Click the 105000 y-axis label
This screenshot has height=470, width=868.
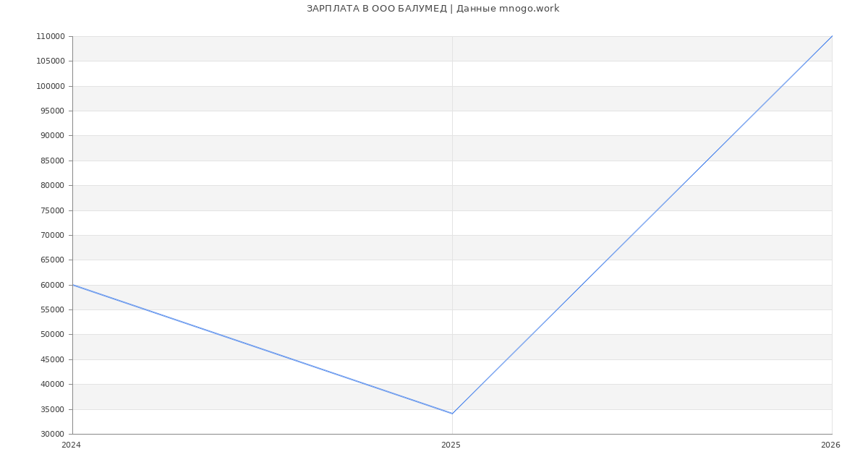pos(50,61)
